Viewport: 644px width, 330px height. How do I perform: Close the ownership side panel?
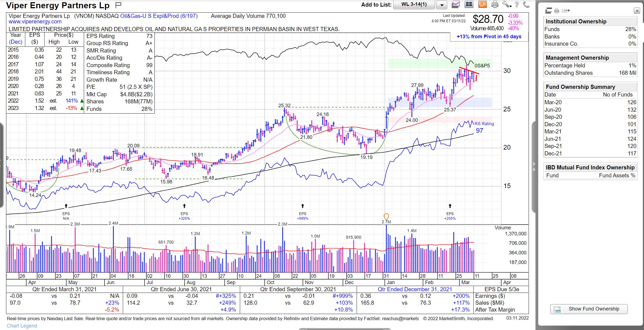[637, 11]
